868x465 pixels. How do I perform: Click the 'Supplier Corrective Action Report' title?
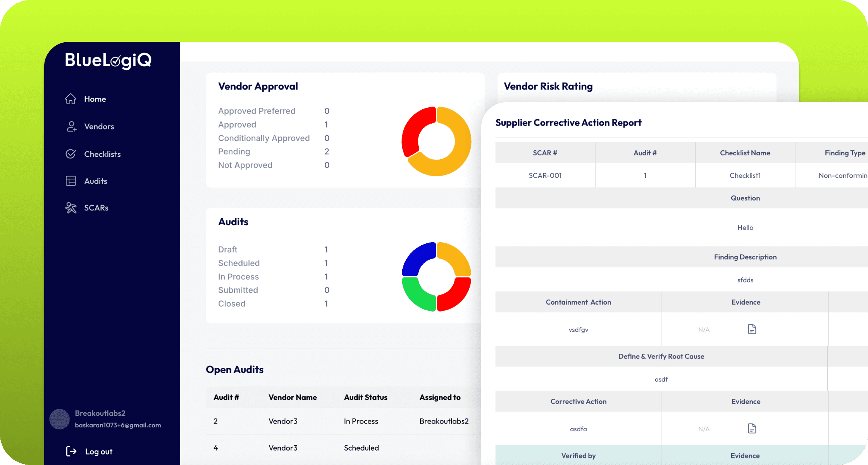(568, 122)
